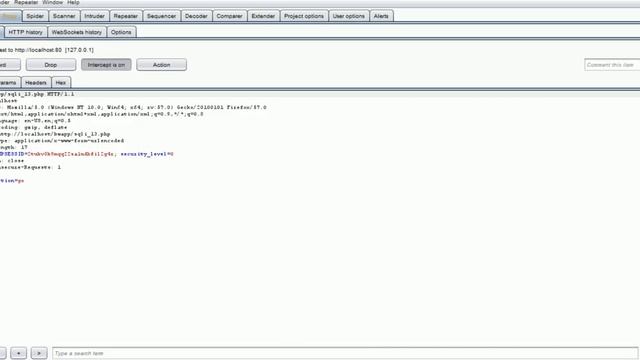Click the search term input field
The width and height of the screenshot is (640, 360).
[x=345, y=353]
